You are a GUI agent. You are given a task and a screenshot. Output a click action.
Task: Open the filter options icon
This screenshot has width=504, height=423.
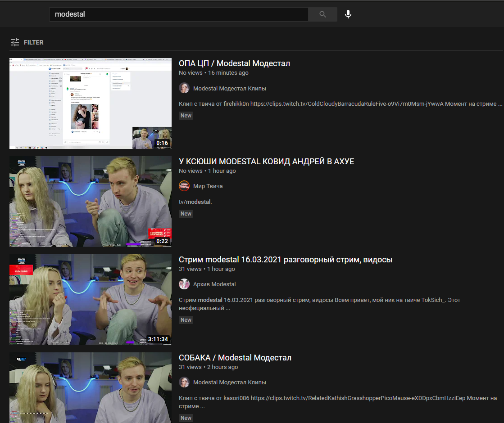tap(15, 42)
